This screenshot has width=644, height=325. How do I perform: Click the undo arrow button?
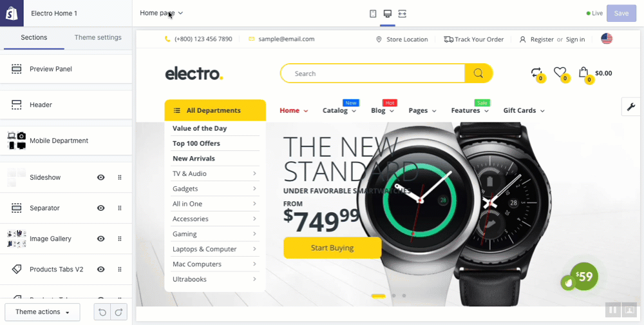(102, 312)
